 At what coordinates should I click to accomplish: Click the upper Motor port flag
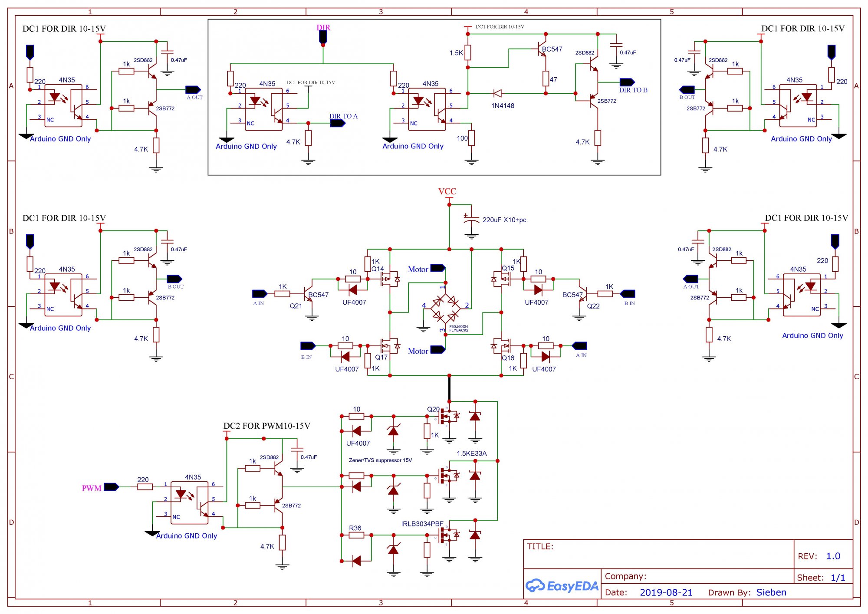pos(437,268)
